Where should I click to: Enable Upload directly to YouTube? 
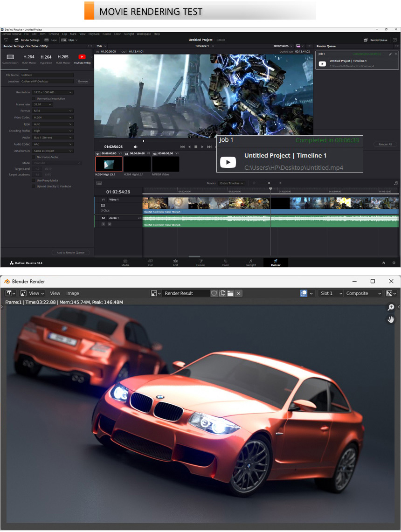[x=34, y=186]
